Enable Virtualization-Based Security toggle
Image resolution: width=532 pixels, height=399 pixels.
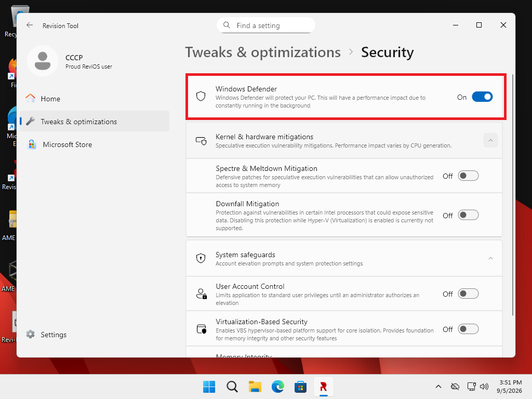click(468, 329)
